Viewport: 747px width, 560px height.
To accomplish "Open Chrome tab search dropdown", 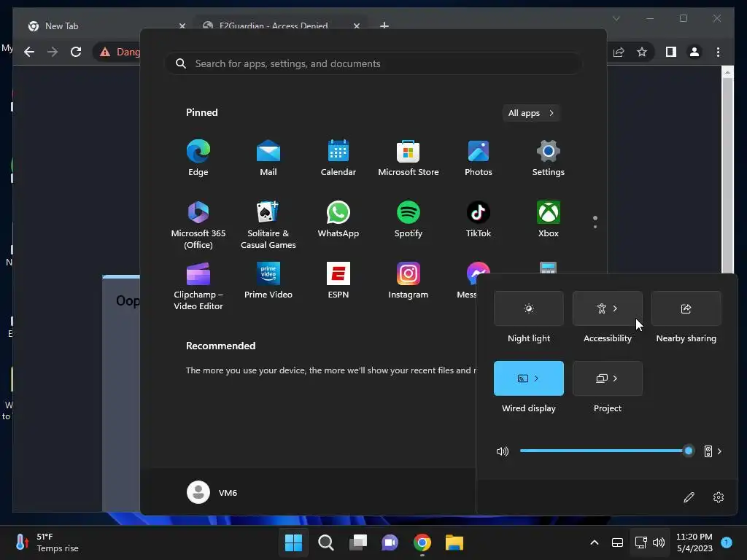I will (x=616, y=18).
